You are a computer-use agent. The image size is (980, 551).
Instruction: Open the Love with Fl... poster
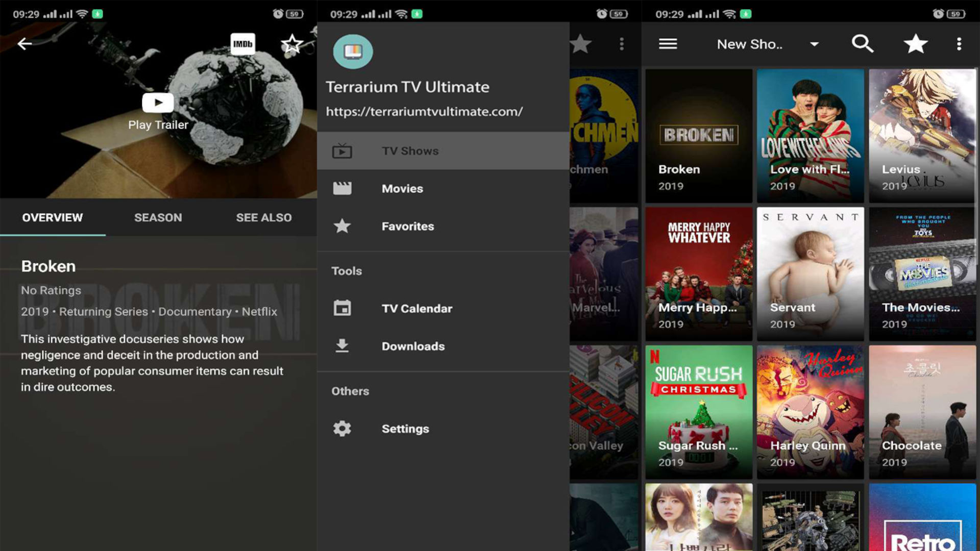[811, 136]
